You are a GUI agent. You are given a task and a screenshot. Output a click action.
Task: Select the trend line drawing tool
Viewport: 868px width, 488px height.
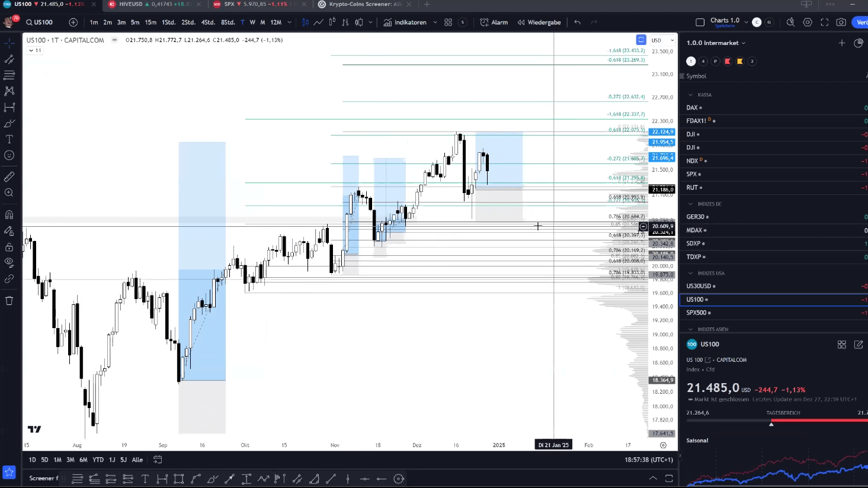click(x=9, y=59)
